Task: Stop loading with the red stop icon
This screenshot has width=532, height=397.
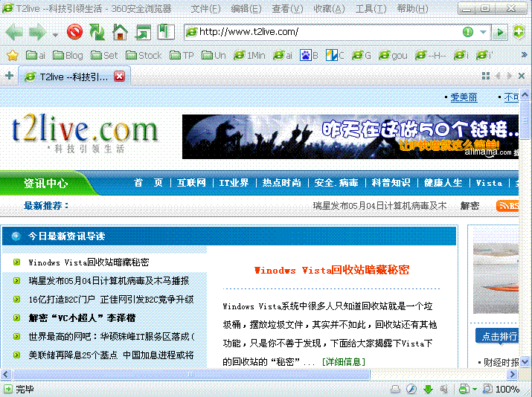Action: [74, 32]
